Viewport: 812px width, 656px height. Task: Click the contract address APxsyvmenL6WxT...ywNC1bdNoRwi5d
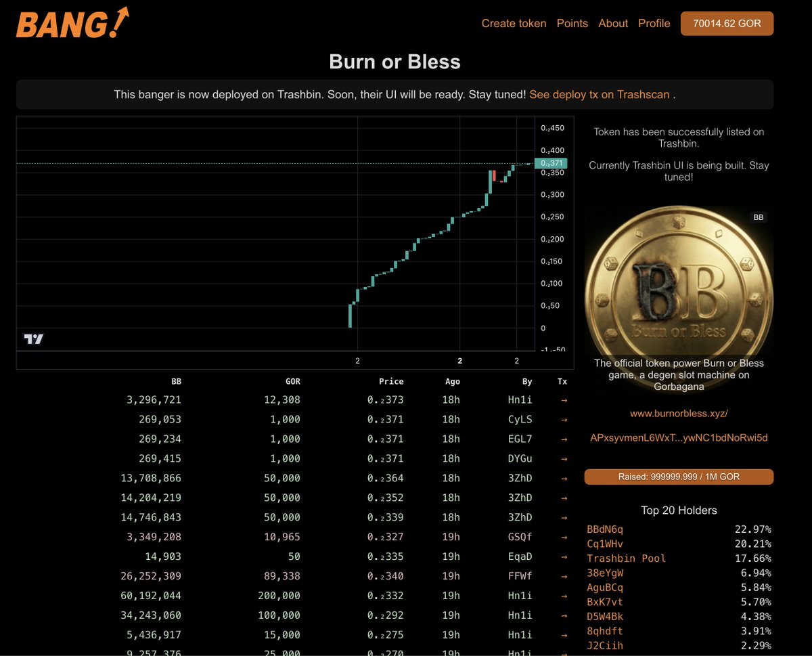679,437
